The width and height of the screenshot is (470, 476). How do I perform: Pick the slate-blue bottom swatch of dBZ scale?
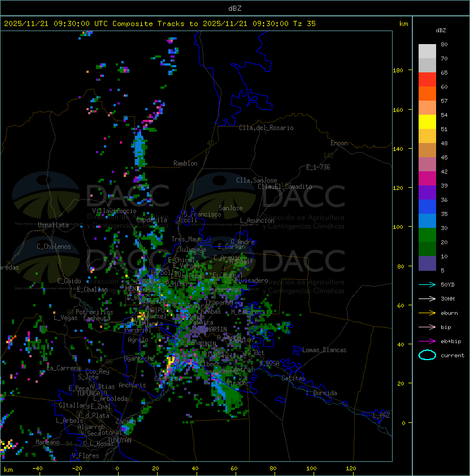coord(427,263)
